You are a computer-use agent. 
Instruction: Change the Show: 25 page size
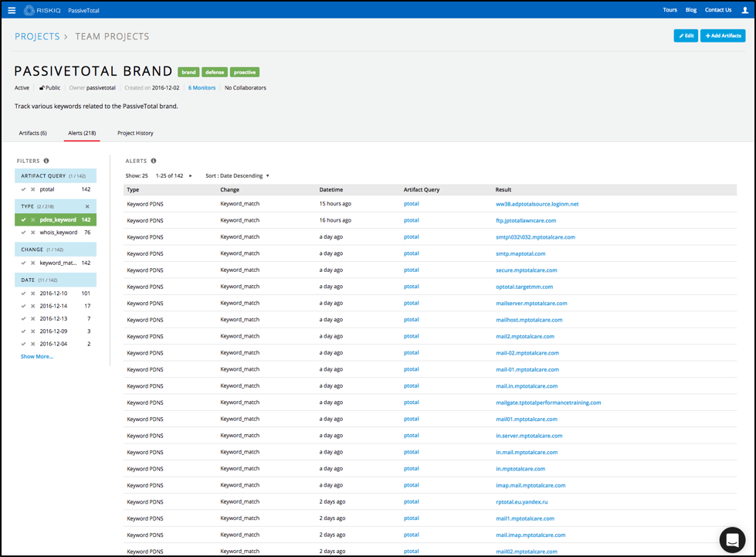[137, 176]
